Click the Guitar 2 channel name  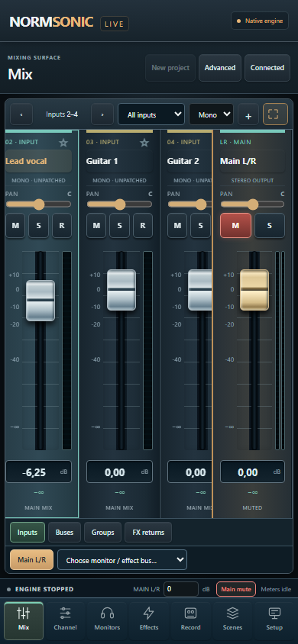pyautogui.click(x=189, y=161)
